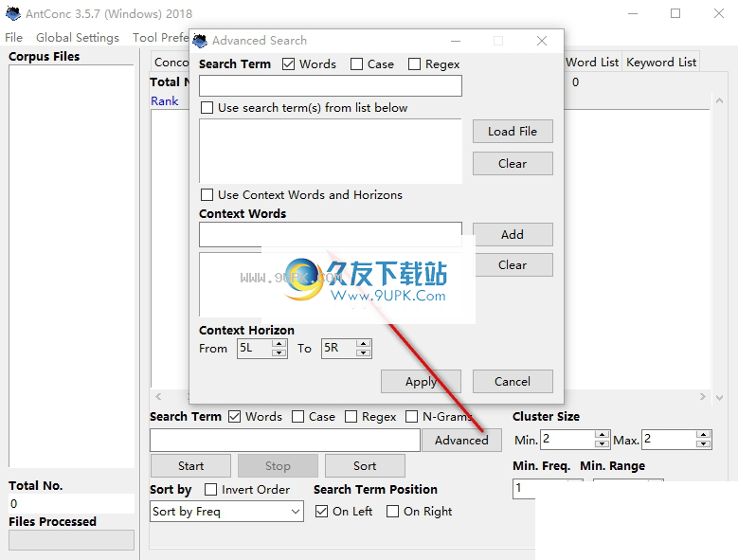Enable On Right search term position
This screenshot has height=560, width=738.
point(392,511)
